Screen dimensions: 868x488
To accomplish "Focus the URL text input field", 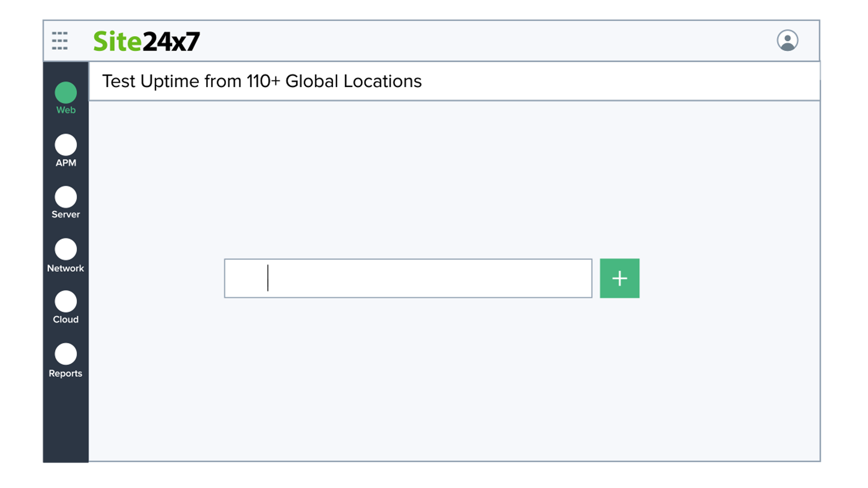I will 408,278.
